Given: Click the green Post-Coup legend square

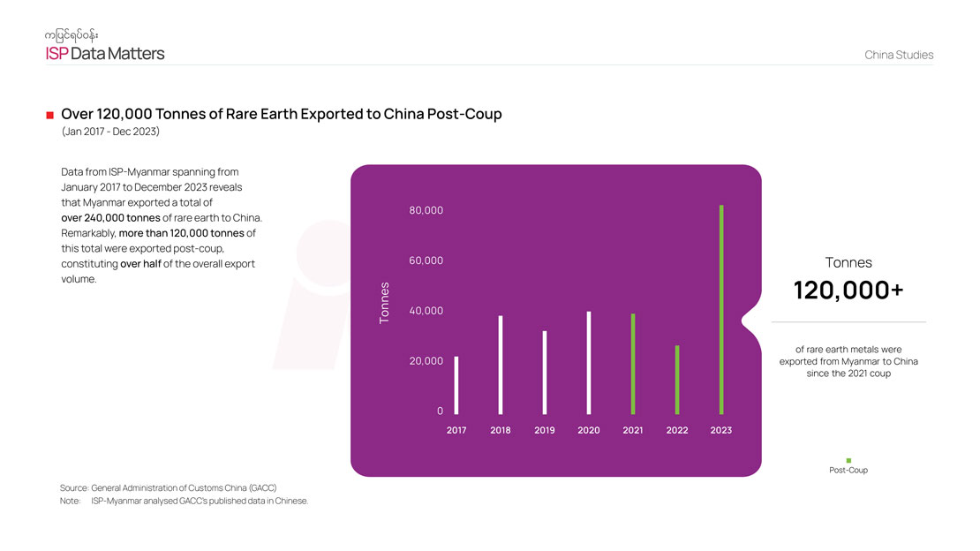Looking at the screenshot, I should (x=848, y=460).
